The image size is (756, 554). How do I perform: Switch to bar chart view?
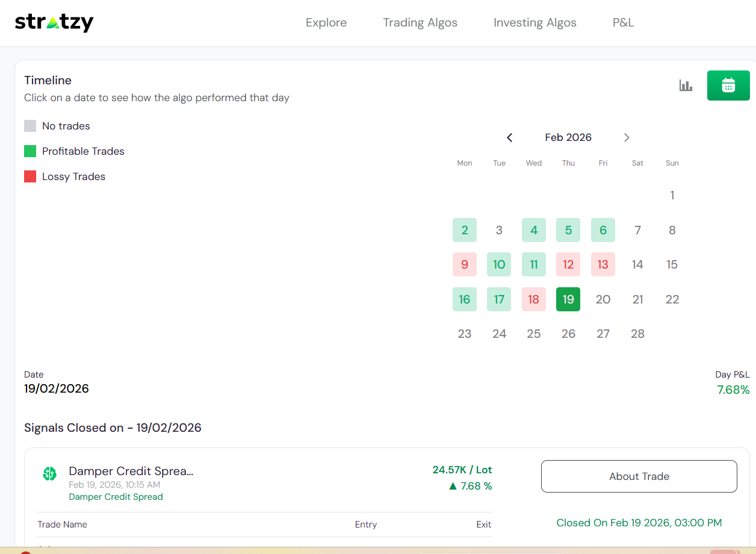click(686, 86)
